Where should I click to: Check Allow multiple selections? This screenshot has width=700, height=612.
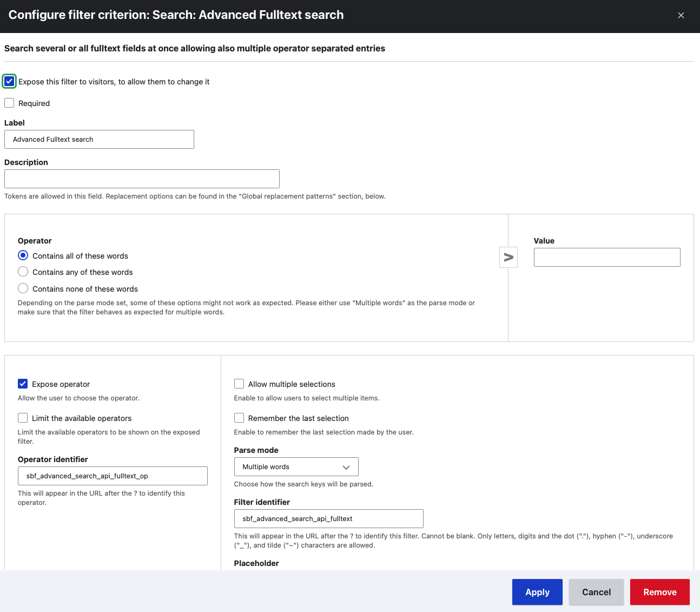239,384
